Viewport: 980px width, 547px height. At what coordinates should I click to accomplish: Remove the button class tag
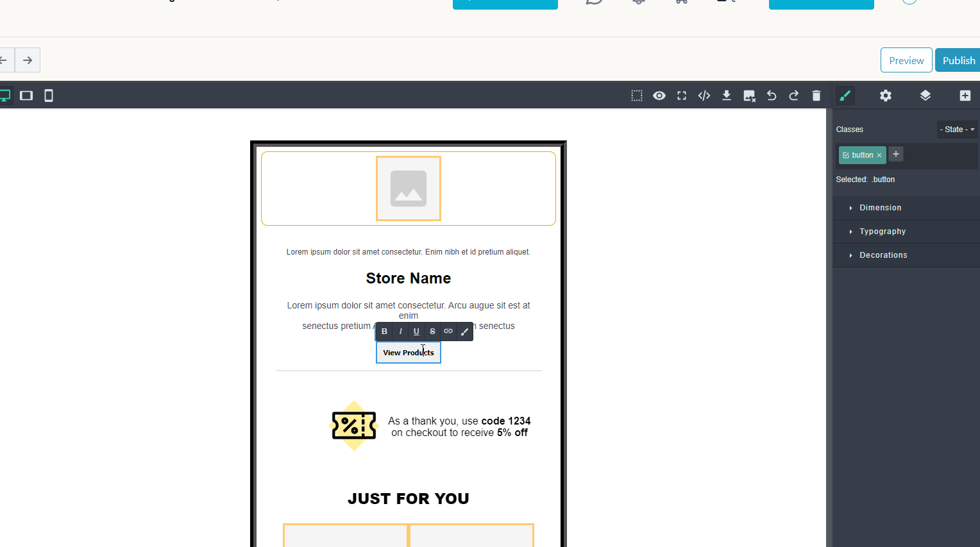click(x=879, y=155)
